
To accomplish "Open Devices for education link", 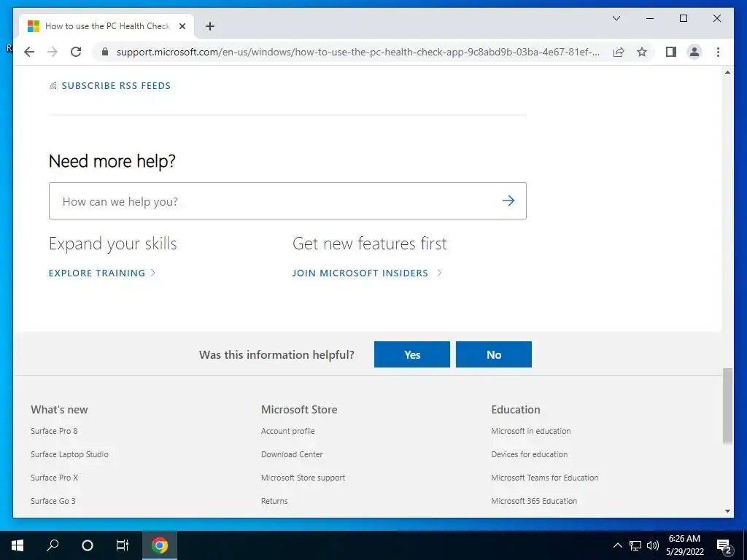I will coord(530,454).
